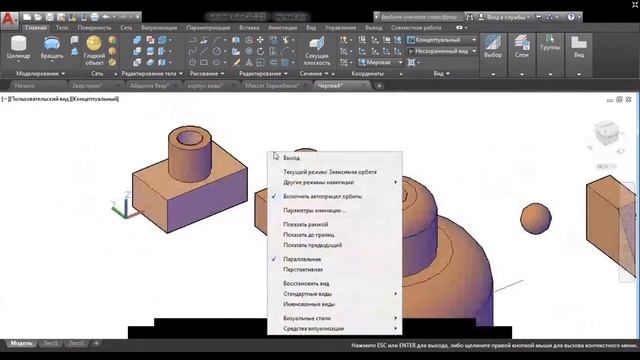
Task: Open the Вход в службы sign-in dropdown
Action: (504, 17)
